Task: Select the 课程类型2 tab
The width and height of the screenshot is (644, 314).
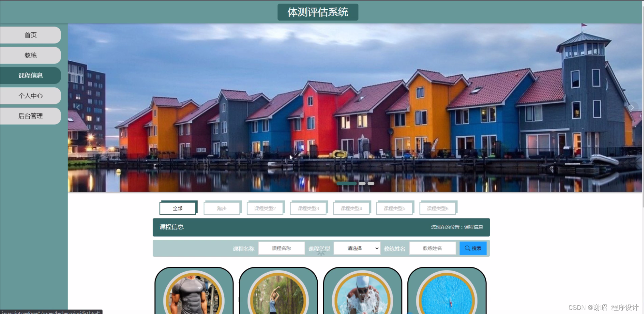Action: pos(265,208)
